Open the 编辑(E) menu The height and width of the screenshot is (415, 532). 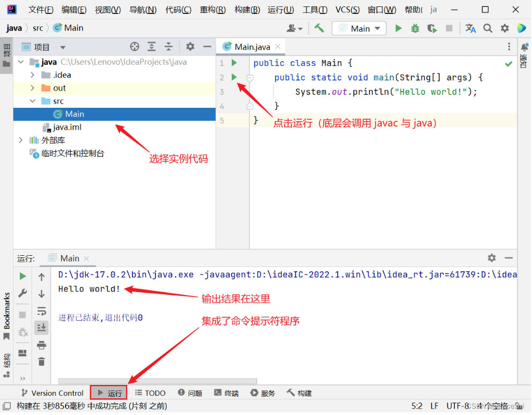pos(73,10)
